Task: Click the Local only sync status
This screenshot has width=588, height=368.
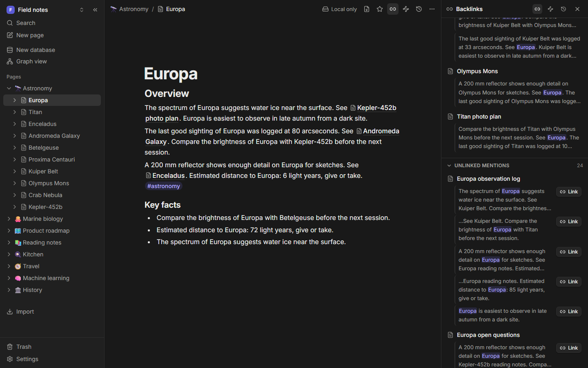Action: [x=340, y=9]
